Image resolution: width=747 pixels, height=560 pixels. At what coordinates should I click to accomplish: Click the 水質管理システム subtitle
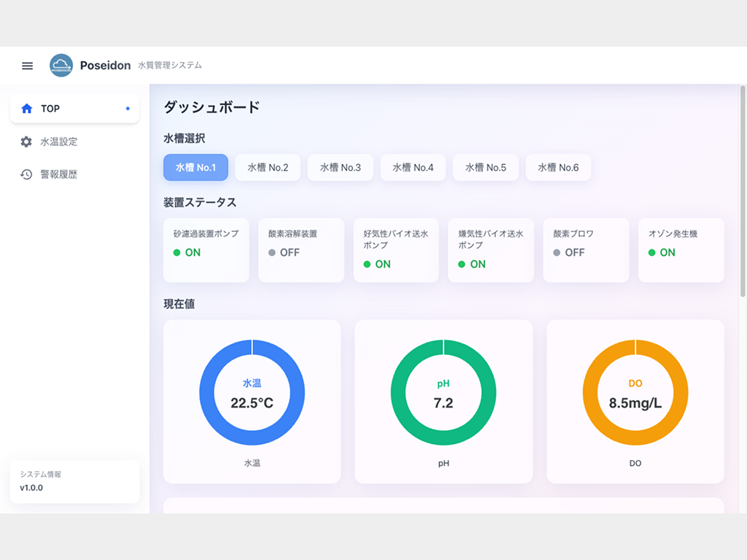click(170, 65)
